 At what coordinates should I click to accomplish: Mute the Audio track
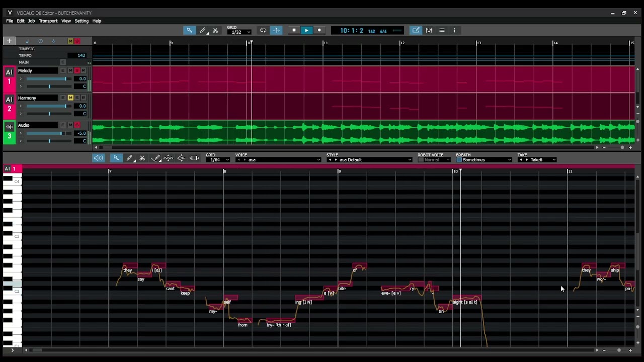70,125
